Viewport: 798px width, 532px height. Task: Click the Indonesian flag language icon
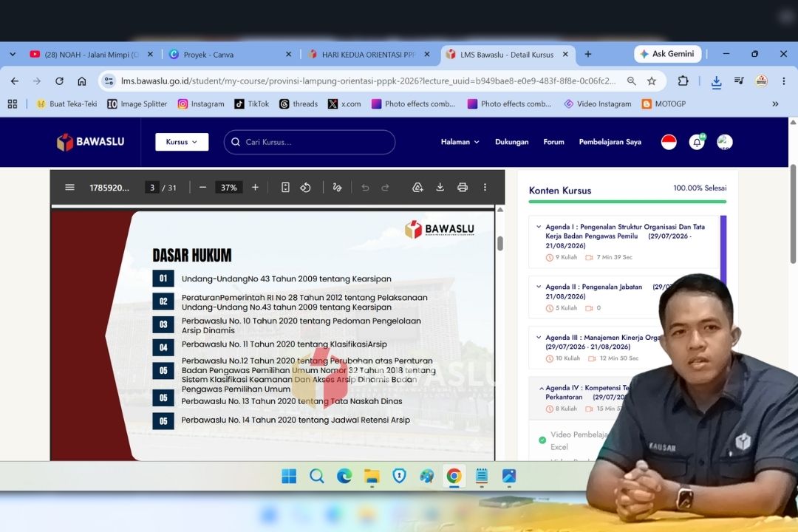[x=669, y=142]
